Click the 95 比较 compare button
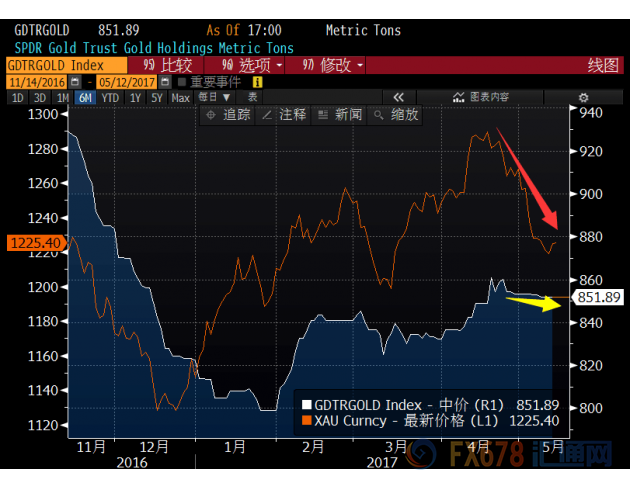 click(x=166, y=65)
